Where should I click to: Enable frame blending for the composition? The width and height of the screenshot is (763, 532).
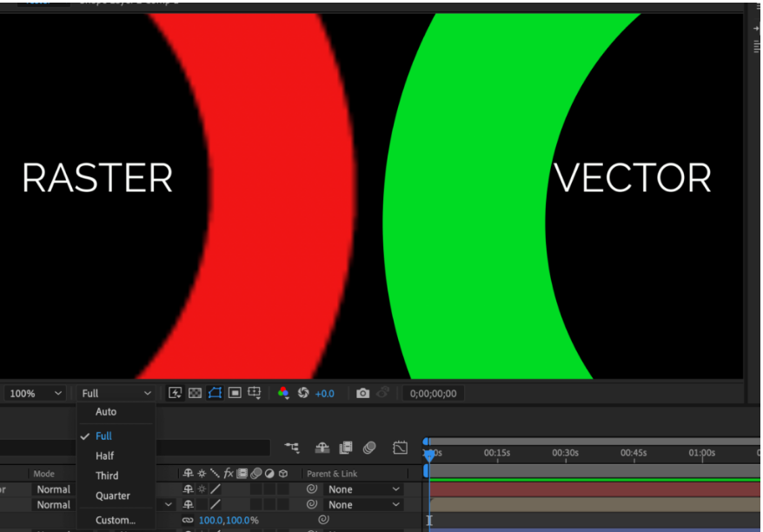click(x=345, y=448)
